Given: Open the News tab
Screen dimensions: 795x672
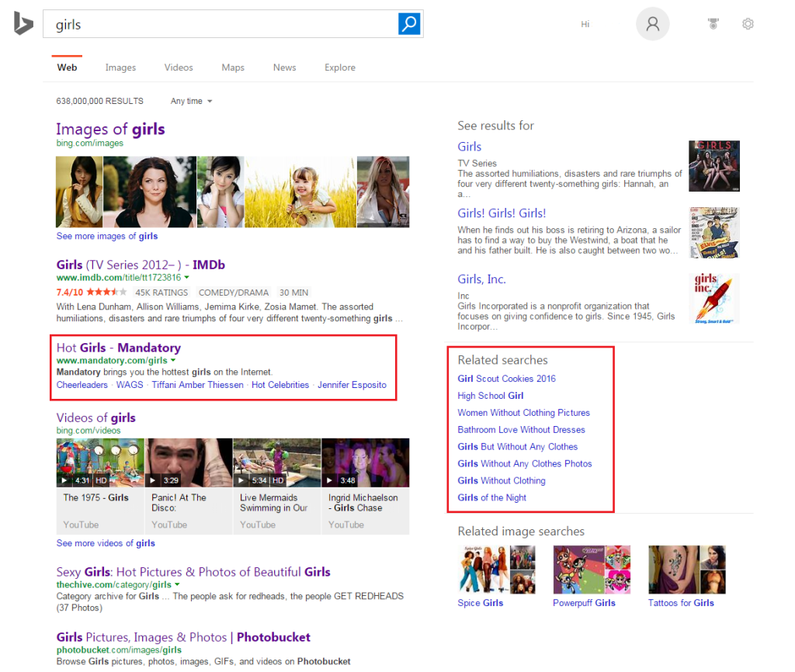Looking at the screenshot, I should click(x=284, y=68).
